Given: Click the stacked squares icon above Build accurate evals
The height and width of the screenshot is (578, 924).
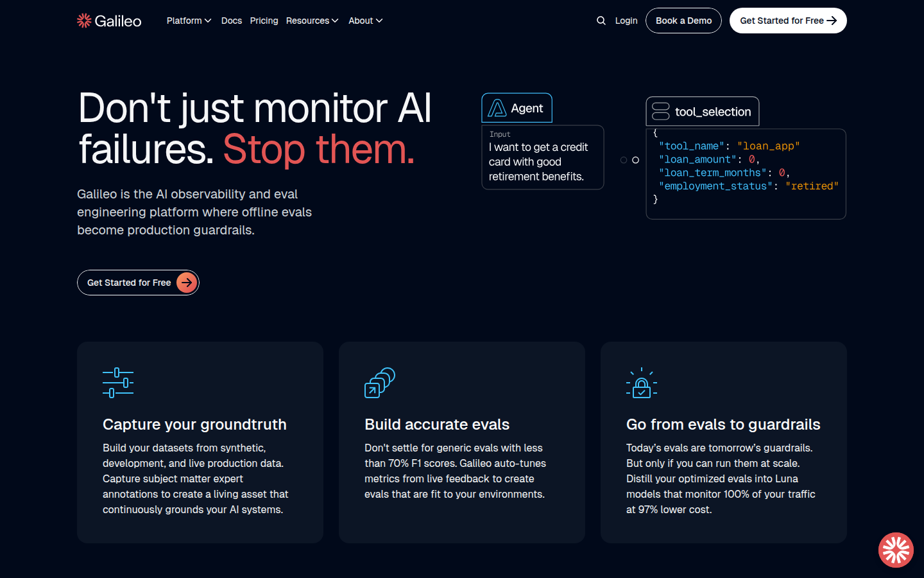Looking at the screenshot, I should coord(380,383).
